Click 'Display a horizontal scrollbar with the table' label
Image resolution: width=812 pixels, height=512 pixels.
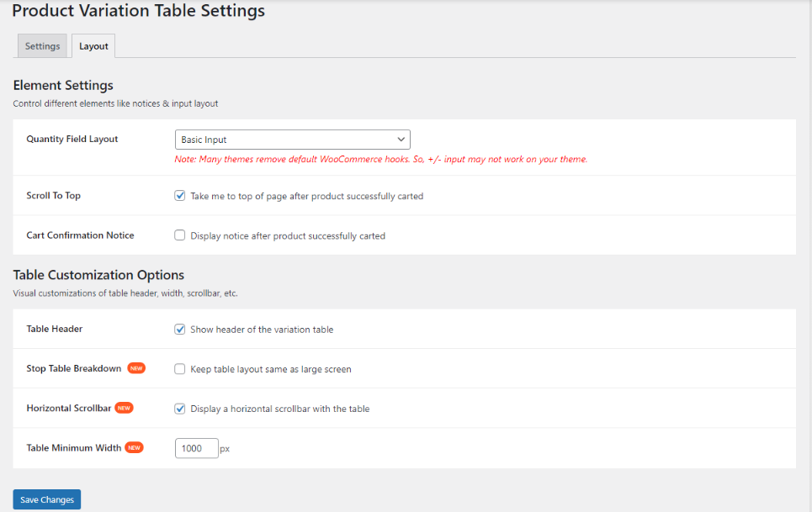click(x=279, y=409)
